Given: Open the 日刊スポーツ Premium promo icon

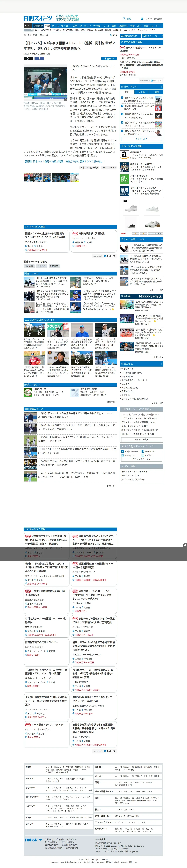Looking at the screenshot, I should tap(124, 191).
